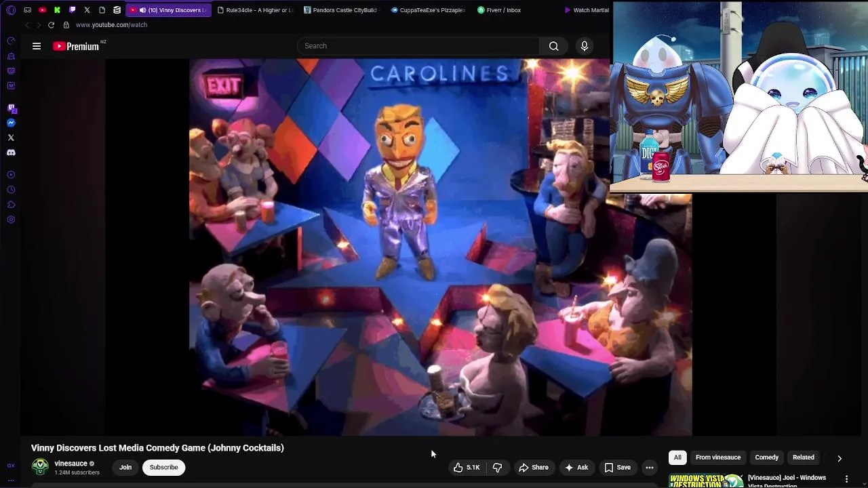Search with voice microphone button

click(x=585, y=46)
